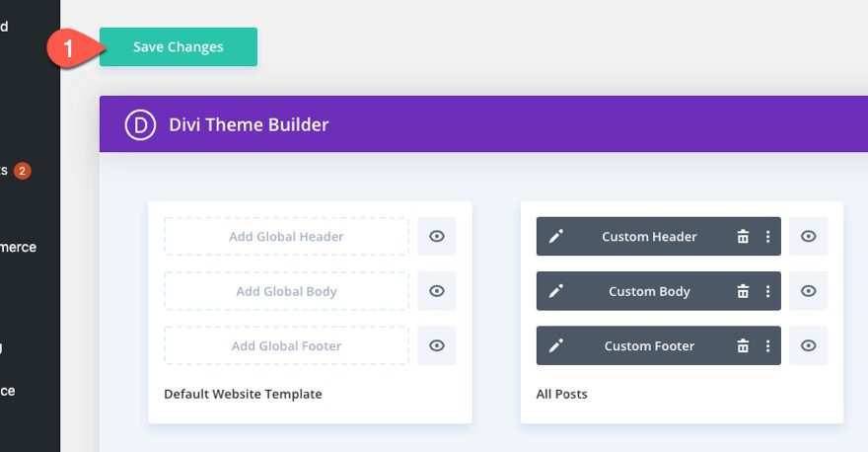The width and height of the screenshot is (868, 452).
Task: Toggle visibility of Global Body
Action: (x=437, y=291)
